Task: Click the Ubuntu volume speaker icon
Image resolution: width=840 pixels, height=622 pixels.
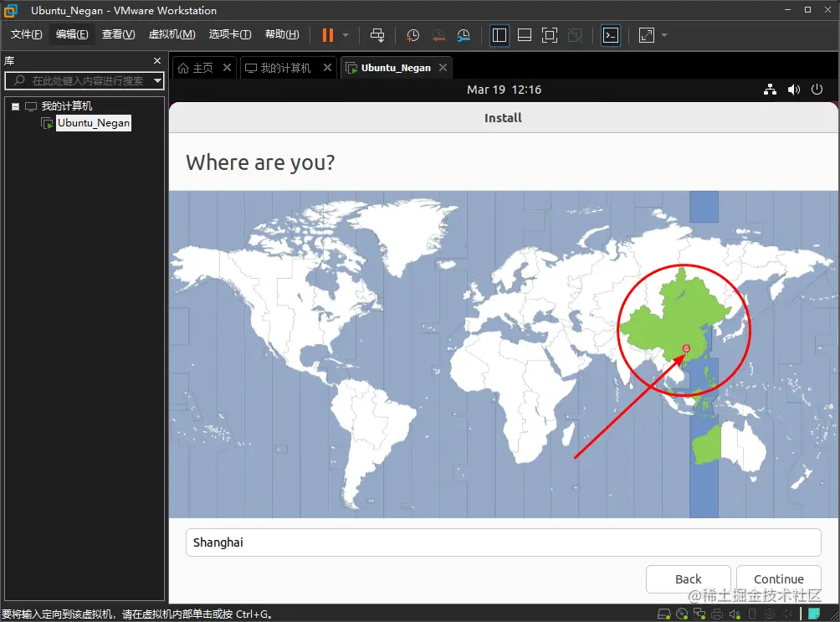Action: coord(794,90)
